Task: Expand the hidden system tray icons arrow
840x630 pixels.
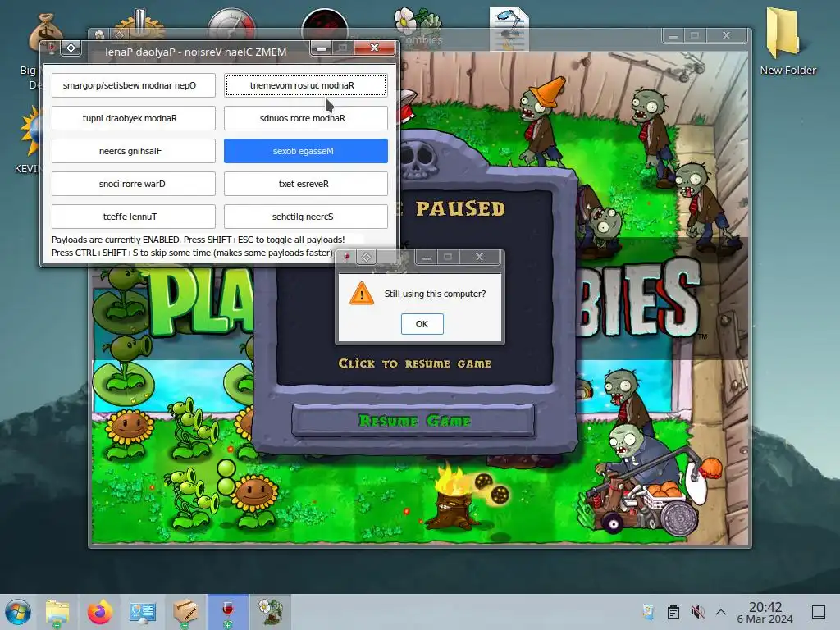Action: [x=721, y=612]
